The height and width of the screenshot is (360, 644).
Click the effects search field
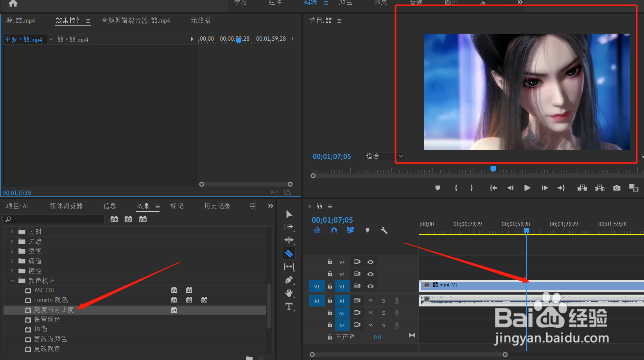pos(54,219)
